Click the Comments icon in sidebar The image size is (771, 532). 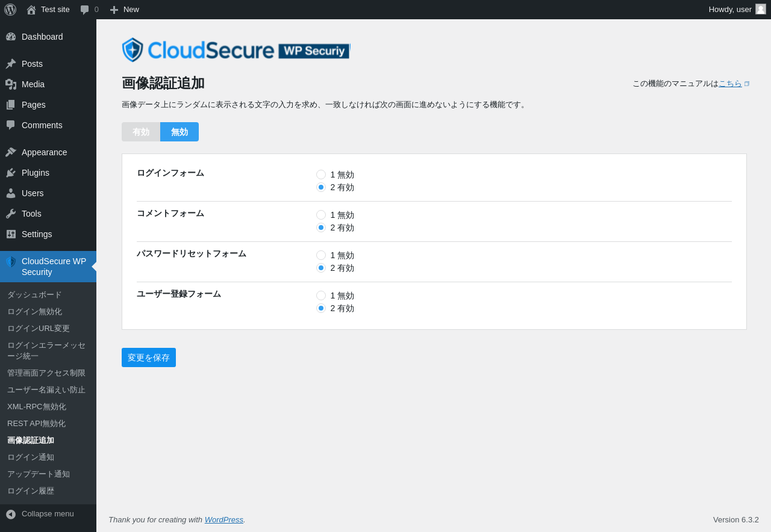[x=11, y=125]
